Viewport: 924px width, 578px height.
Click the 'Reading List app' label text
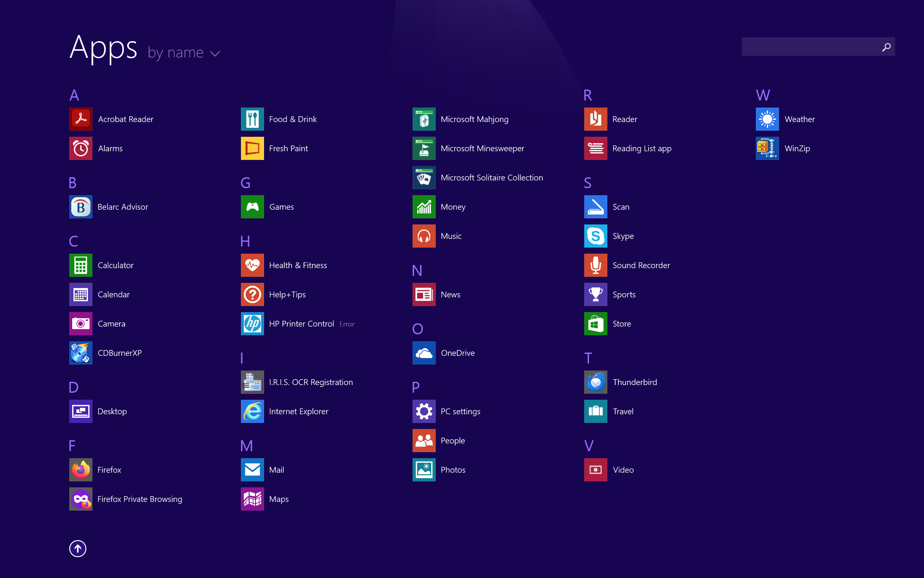click(x=642, y=148)
